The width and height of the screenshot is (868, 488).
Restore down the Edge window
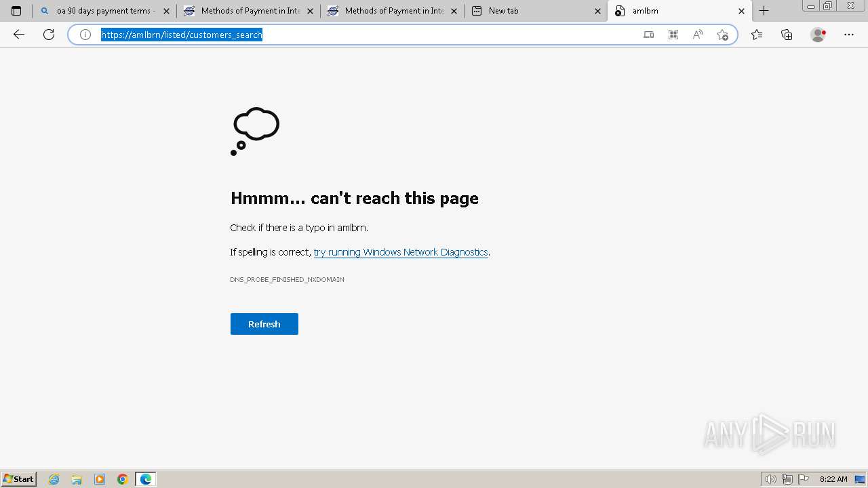828,6
